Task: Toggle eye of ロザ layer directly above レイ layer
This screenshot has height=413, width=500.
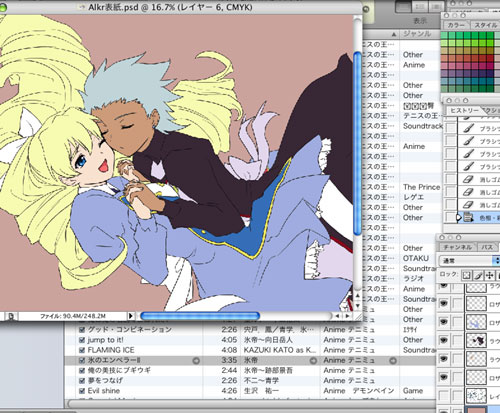Action: pos(443,377)
